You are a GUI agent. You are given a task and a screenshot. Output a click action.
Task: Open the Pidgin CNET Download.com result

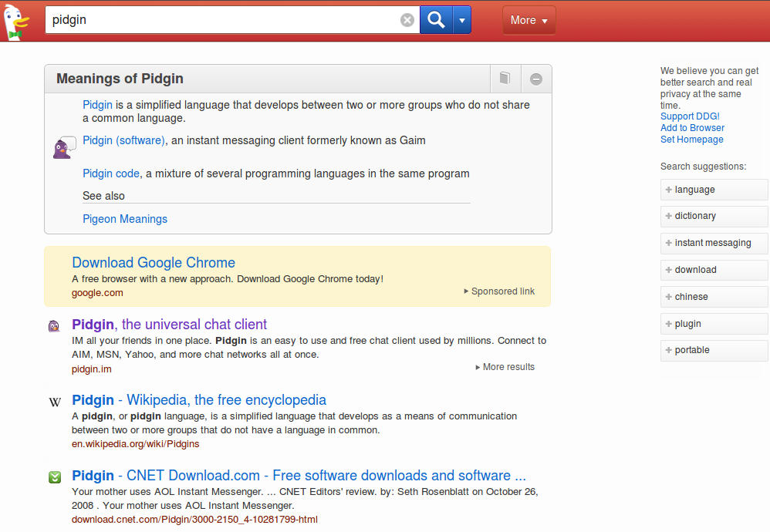click(299, 476)
